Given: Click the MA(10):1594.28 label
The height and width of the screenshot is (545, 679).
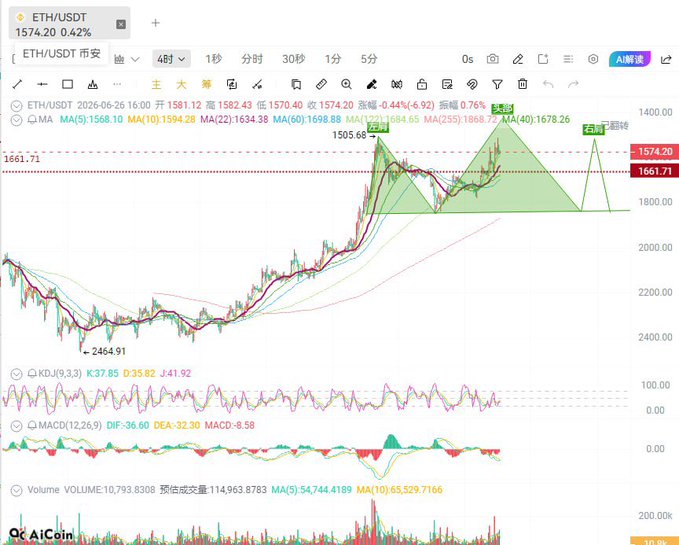Looking at the screenshot, I should (162, 119).
